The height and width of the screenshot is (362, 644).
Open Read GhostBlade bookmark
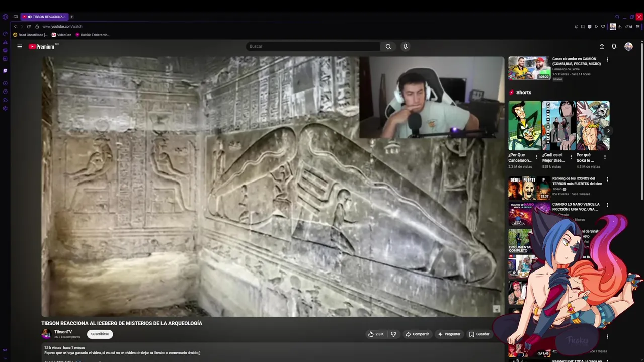(x=30, y=35)
